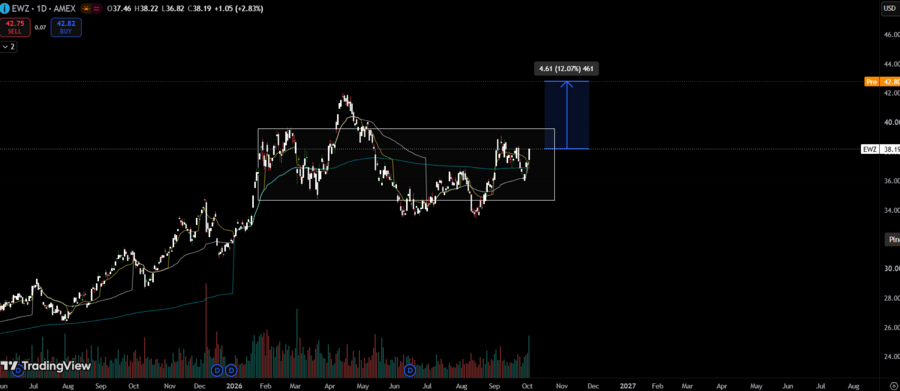This screenshot has width=900, height=391.
Task: Click the dividend D marker nearest the Dec 2025 label
Action: click(x=217, y=370)
